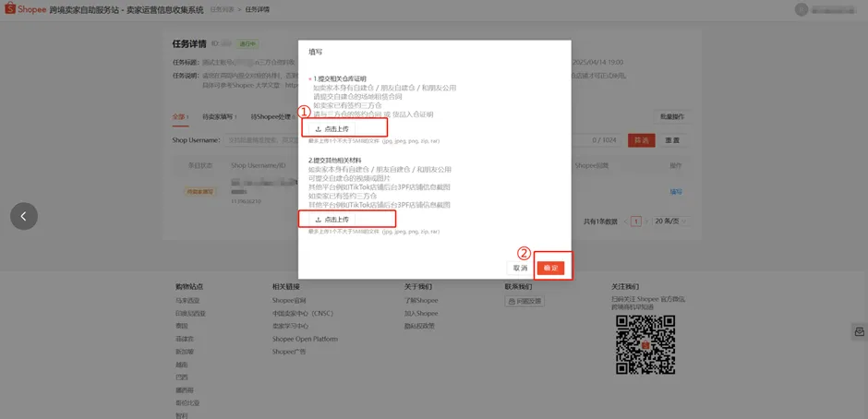Click the 重置 reset button
Image resolution: width=868 pixels, height=419 pixels.
click(672, 140)
